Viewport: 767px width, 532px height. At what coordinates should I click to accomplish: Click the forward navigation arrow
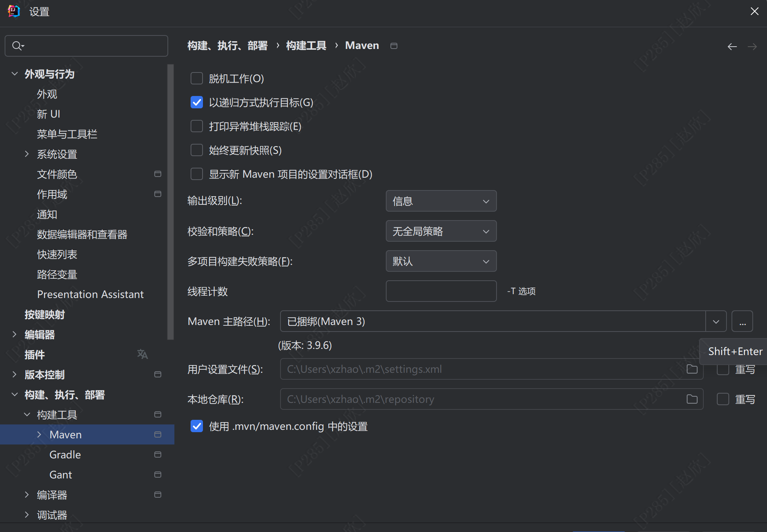[752, 47]
